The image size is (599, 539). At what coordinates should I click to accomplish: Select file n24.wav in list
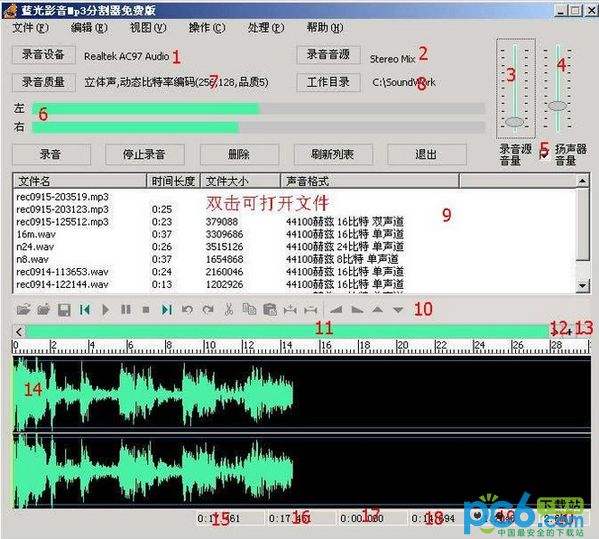click(35, 247)
